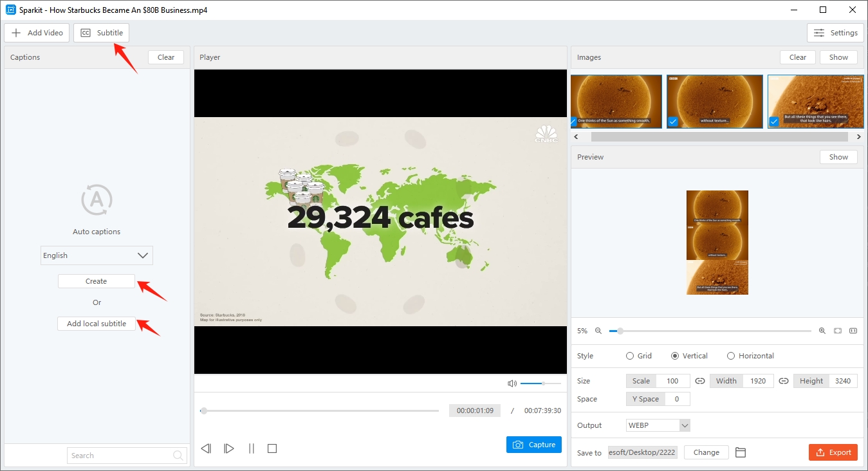Screen dimensions: 868x471
Task: Uncheck the first captured sun image
Action: coord(575,122)
